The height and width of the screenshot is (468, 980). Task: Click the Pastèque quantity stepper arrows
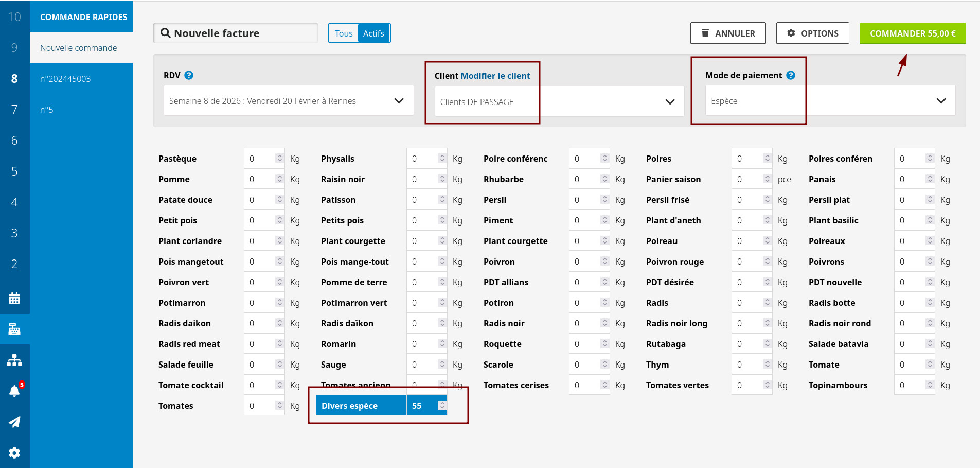[279, 159]
